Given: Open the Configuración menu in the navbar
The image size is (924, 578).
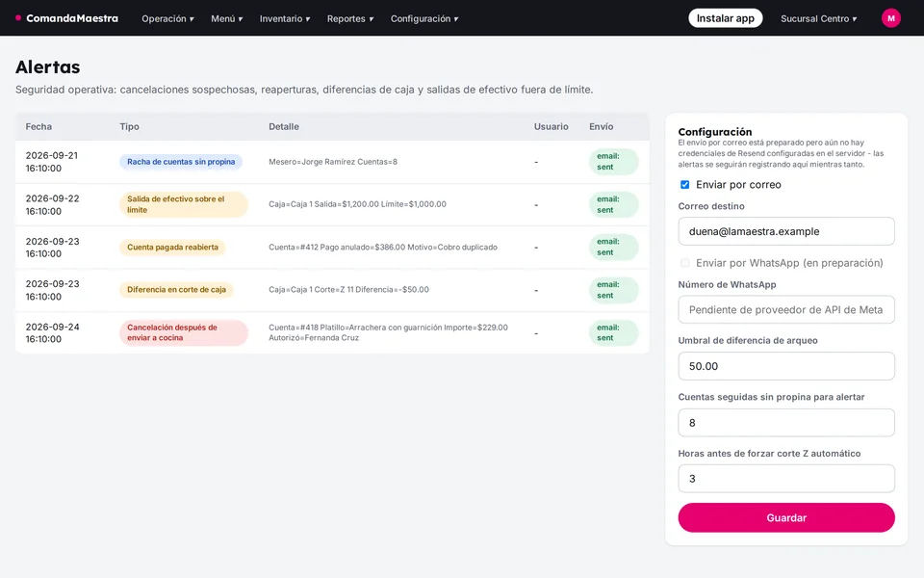Looking at the screenshot, I should [x=424, y=19].
